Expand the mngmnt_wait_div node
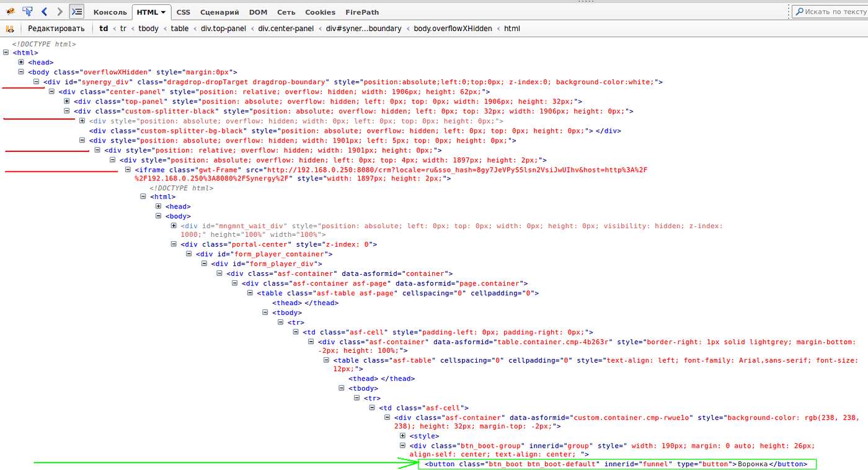The height and width of the screenshot is (470, 868). (174, 226)
